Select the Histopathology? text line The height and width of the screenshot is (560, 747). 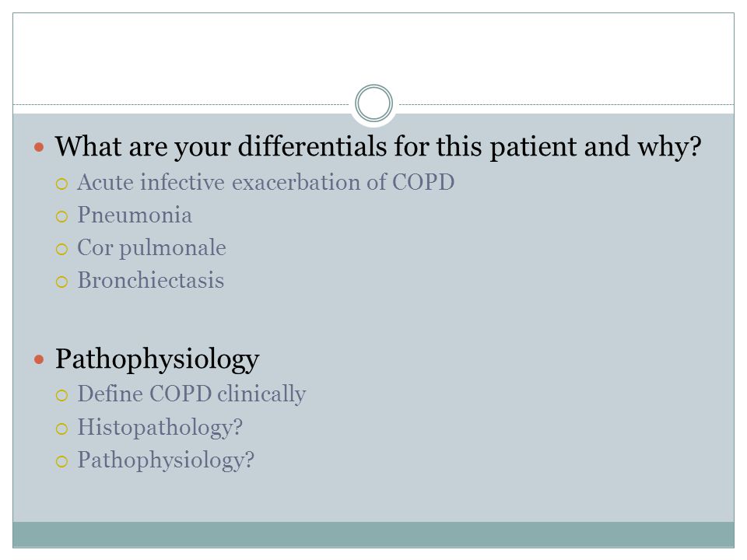tap(160, 427)
